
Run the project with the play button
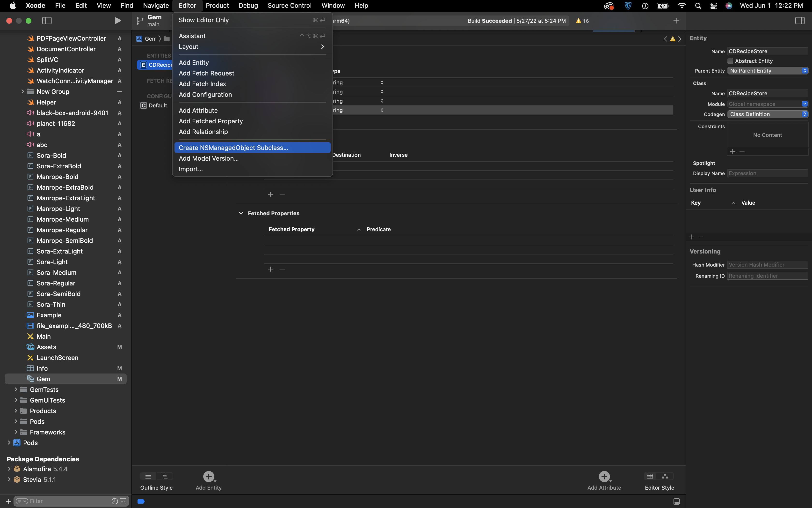[x=118, y=21]
